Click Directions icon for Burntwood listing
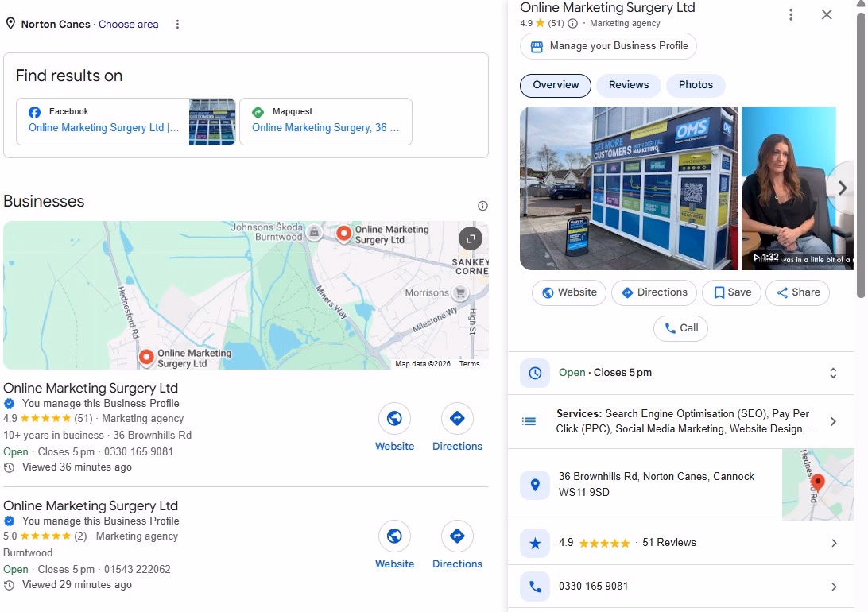Viewport: 868px width, 612px height. (457, 536)
